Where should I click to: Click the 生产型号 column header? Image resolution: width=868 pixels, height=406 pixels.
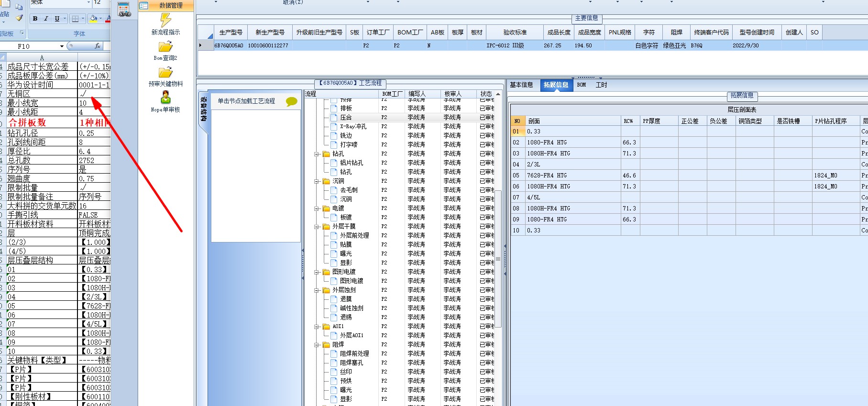(x=231, y=33)
